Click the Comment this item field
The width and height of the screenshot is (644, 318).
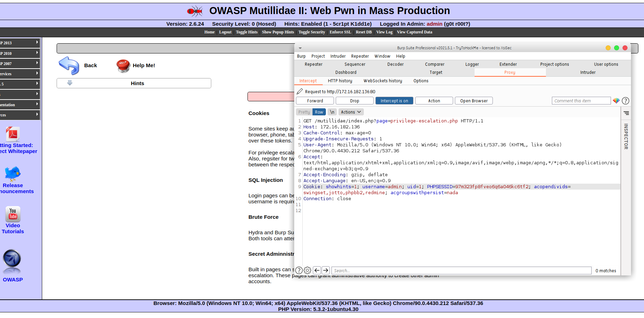pyautogui.click(x=581, y=101)
